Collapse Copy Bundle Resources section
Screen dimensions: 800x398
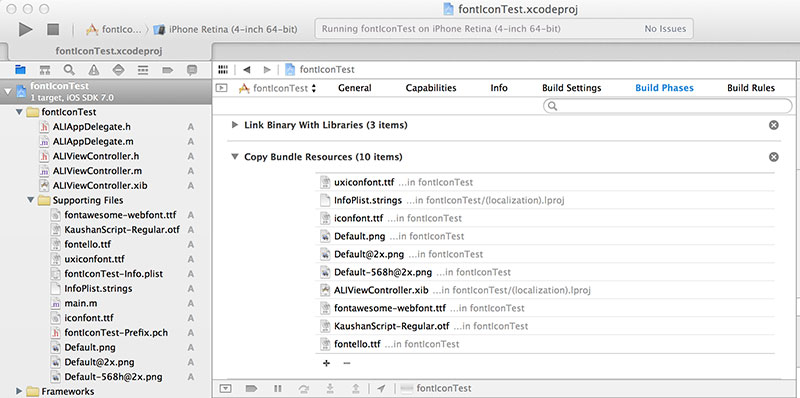tap(235, 157)
